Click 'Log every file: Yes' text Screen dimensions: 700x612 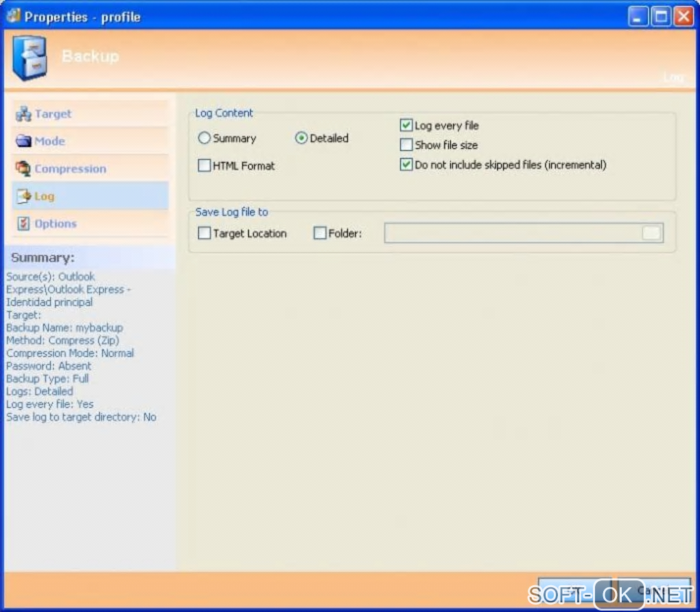[50, 404]
